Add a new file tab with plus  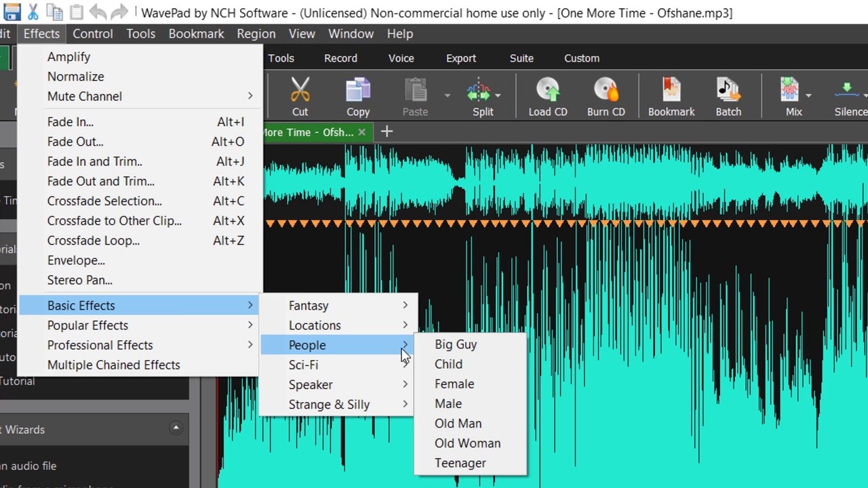(x=387, y=131)
